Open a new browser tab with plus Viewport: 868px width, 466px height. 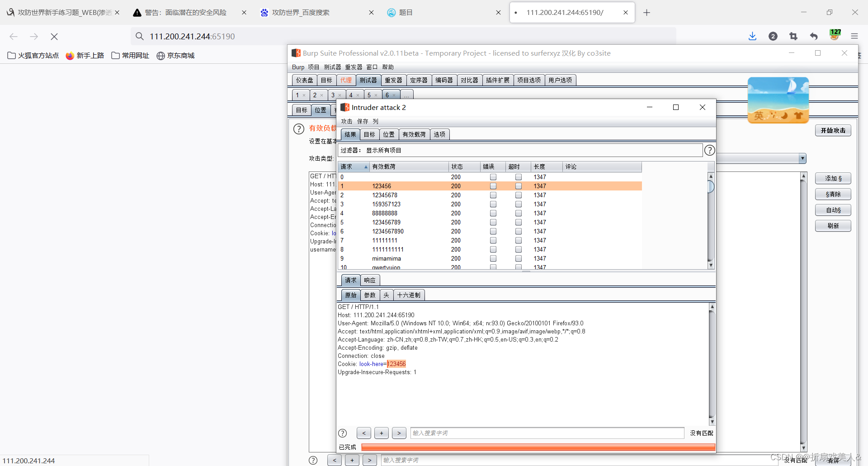pyautogui.click(x=646, y=13)
